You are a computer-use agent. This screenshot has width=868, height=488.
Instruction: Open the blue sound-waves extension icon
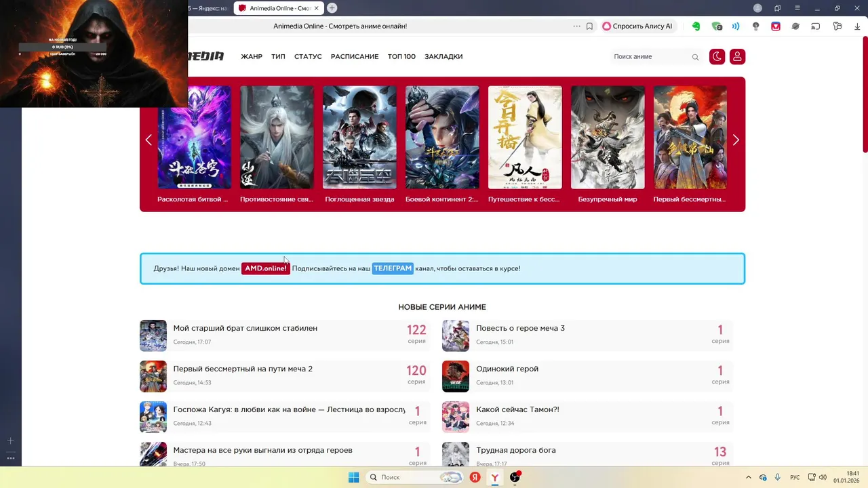tap(736, 26)
